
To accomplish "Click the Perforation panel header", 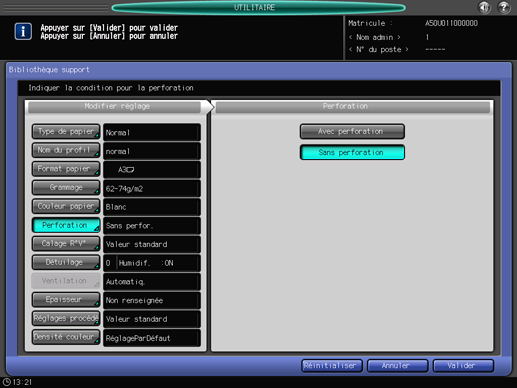I will pyautogui.click(x=353, y=107).
